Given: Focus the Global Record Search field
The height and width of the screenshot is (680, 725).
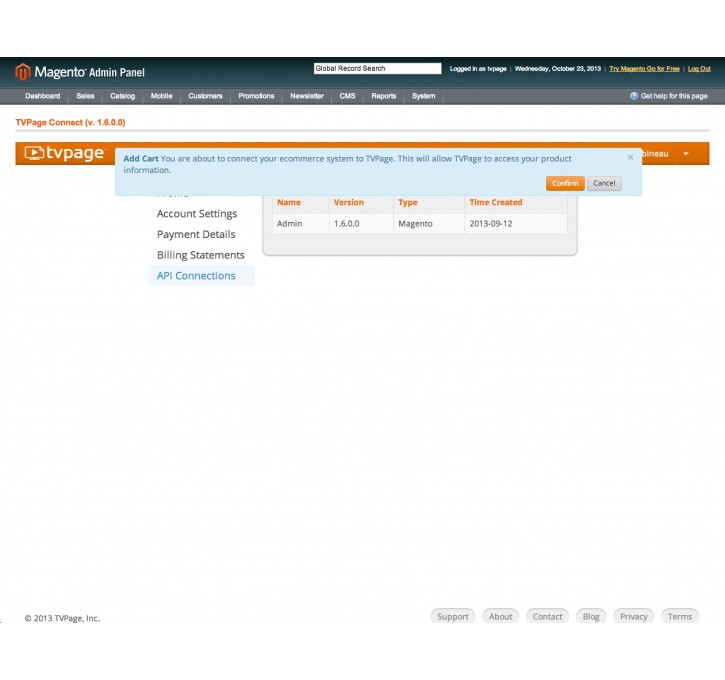Looking at the screenshot, I should (377, 68).
